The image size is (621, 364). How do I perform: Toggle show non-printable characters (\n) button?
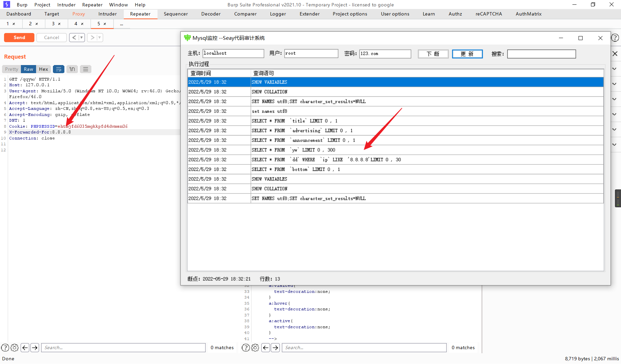click(x=72, y=69)
